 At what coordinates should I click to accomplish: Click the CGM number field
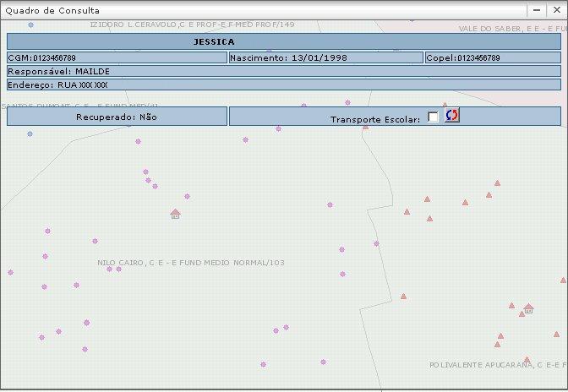coord(117,57)
